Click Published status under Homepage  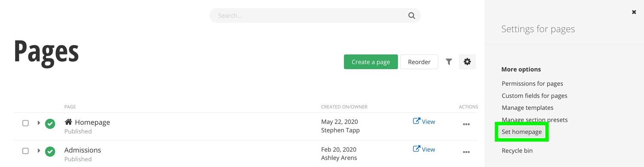tap(78, 131)
